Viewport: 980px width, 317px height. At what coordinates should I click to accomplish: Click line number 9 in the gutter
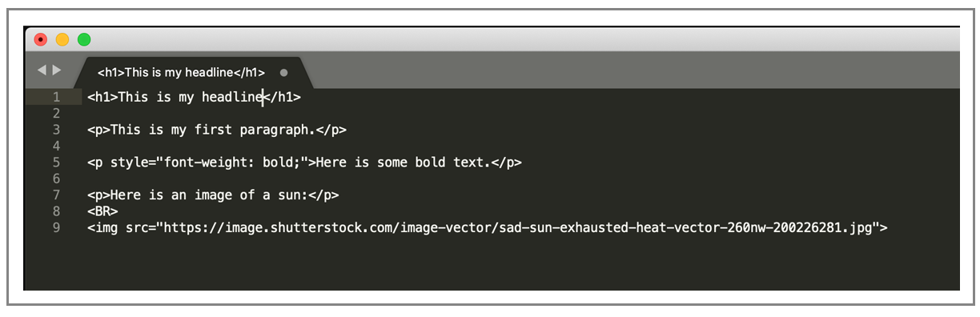point(56,228)
